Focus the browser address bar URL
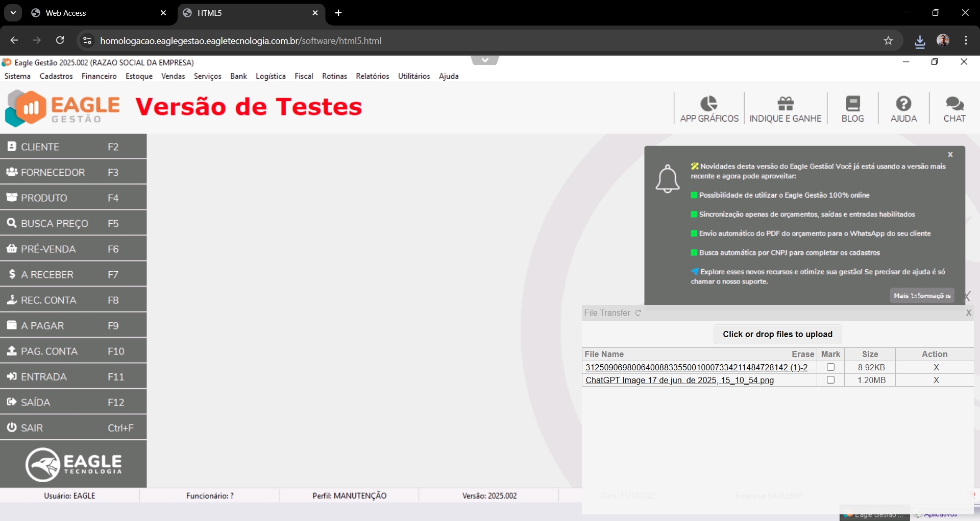The width and height of the screenshot is (980, 521). pos(240,40)
